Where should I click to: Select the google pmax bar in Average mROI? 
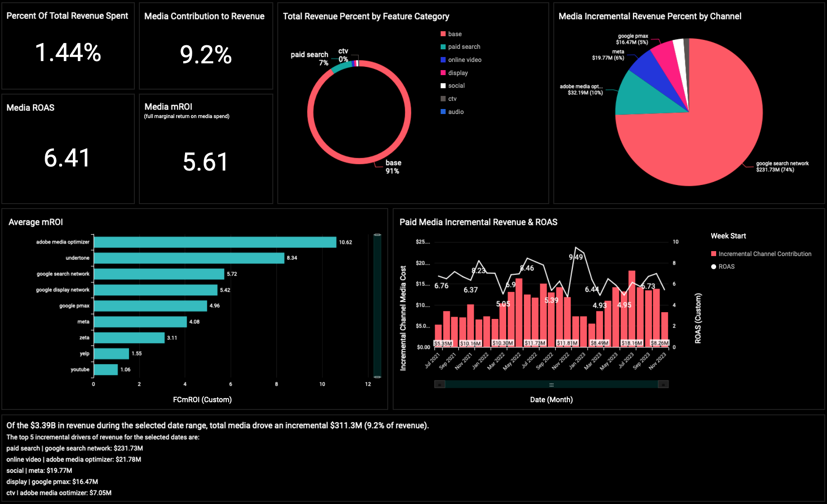click(150, 306)
